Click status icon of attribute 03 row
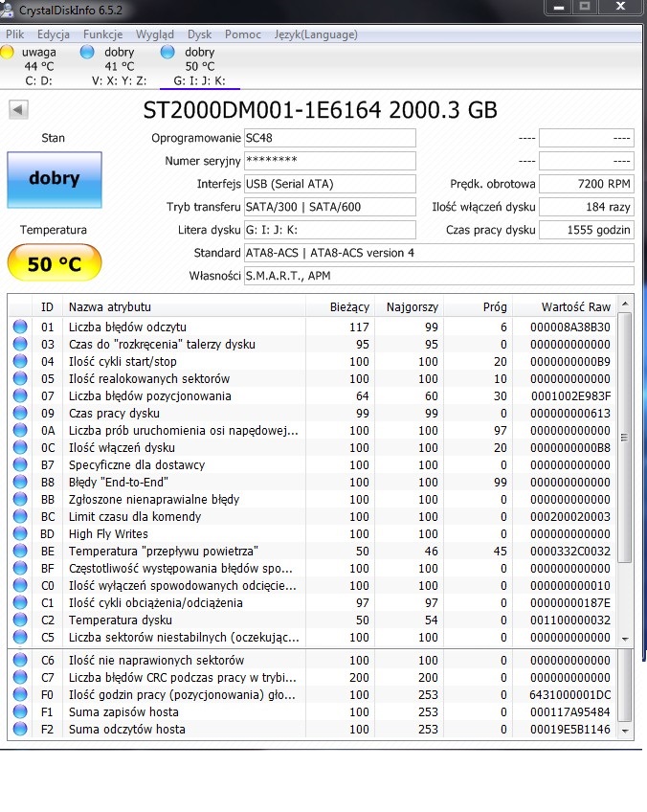Screen dimensions: 647x812 tap(20, 344)
